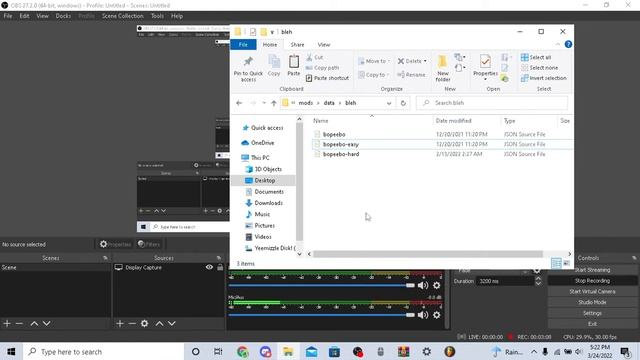640x360 pixels.
Task: Open the Copy to dropdown
Action: point(373,75)
